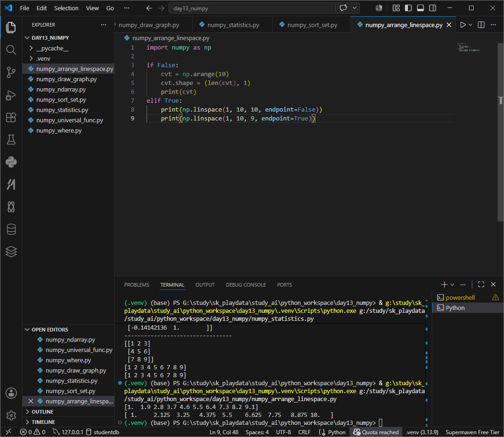
Task: Open the File menu
Action: (x=24, y=8)
